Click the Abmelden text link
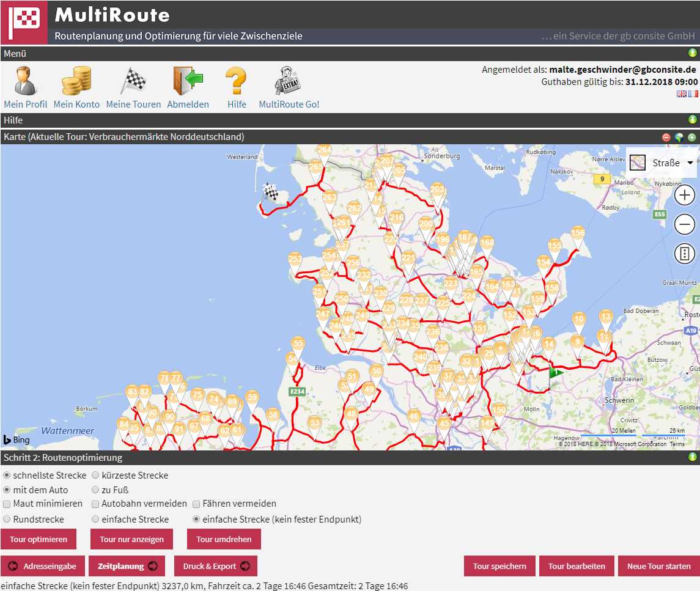This screenshot has width=700, height=591. [x=188, y=105]
